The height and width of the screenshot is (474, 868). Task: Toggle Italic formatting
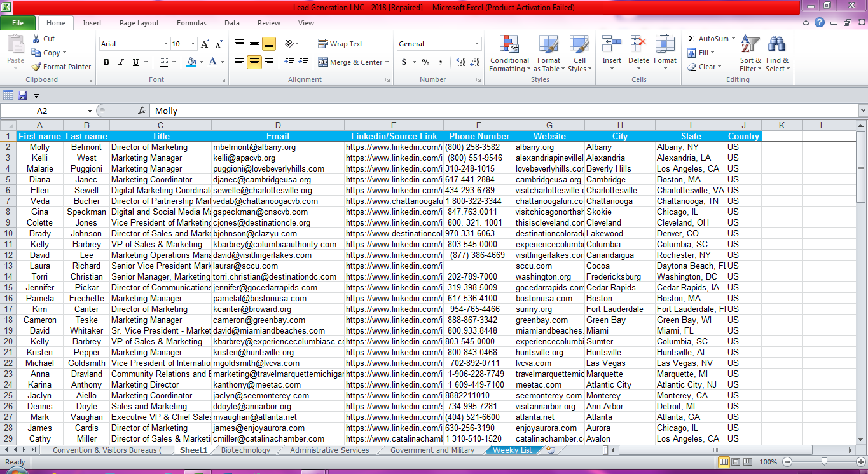point(121,62)
